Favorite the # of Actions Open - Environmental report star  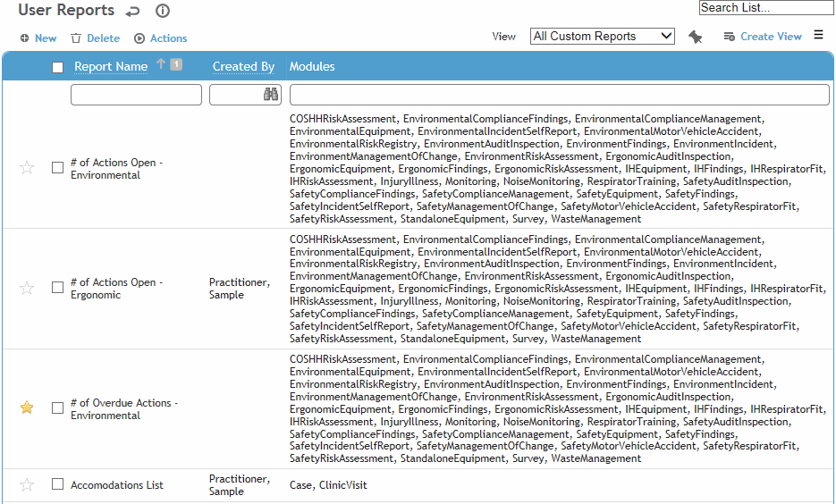pyautogui.click(x=27, y=168)
